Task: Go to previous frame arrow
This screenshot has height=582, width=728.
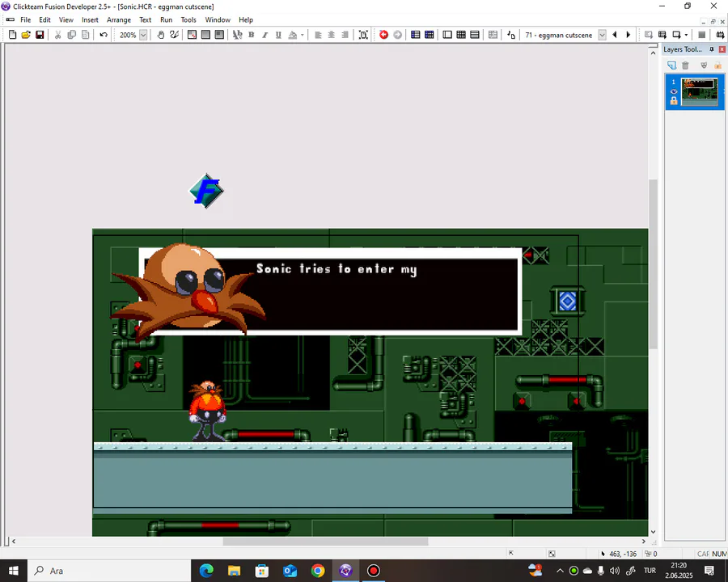Action: coord(615,35)
